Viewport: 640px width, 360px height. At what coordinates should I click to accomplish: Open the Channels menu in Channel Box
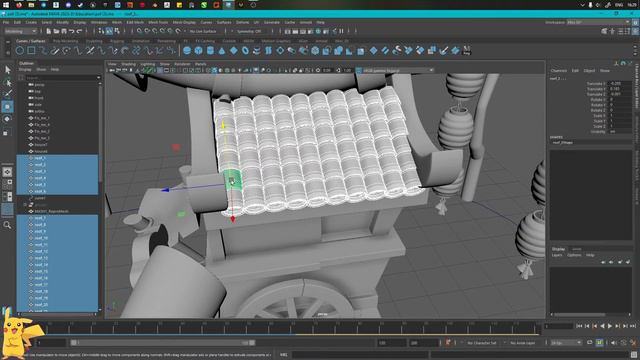point(559,71)
